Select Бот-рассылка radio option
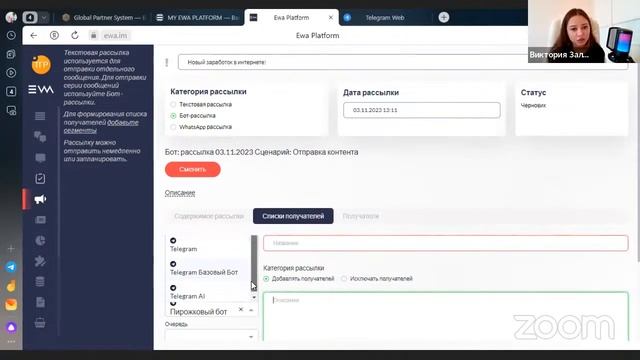640x360 pixels. (173, 116)
